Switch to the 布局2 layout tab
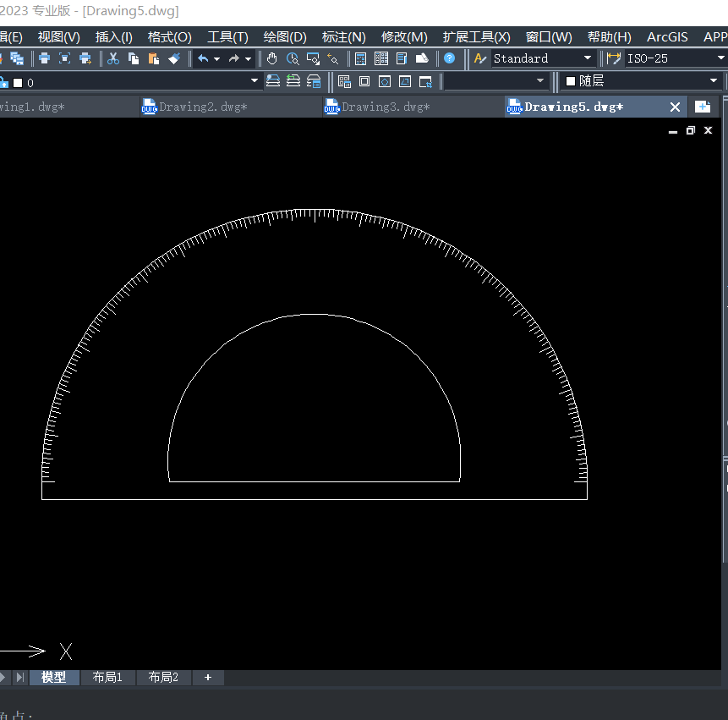The height and width of the screenshot is (720, 728). click(163, 677)
